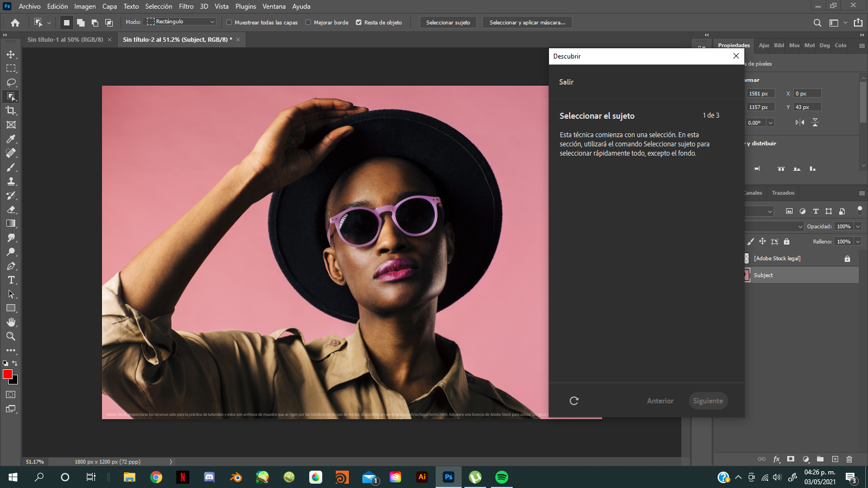
Task: Toggle the layer filter switch
Action: click(859, 210)
